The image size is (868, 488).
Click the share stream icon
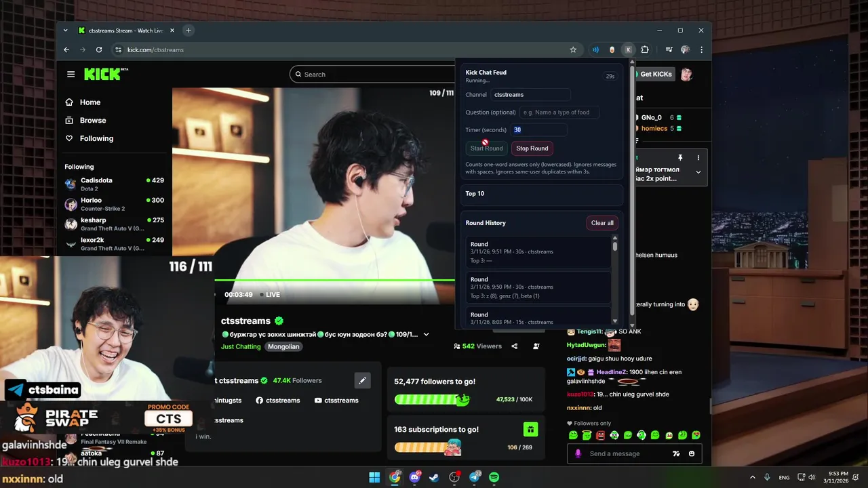(515, 346)
